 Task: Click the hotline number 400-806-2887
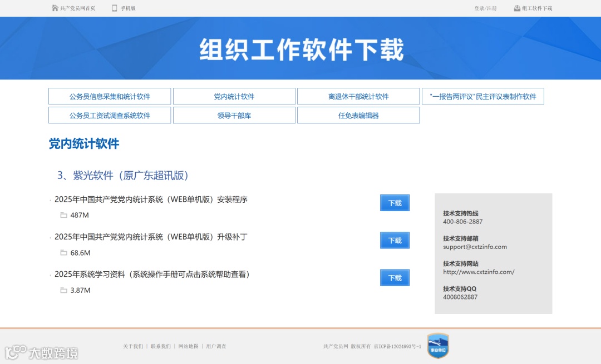click(x=462, y=222)
